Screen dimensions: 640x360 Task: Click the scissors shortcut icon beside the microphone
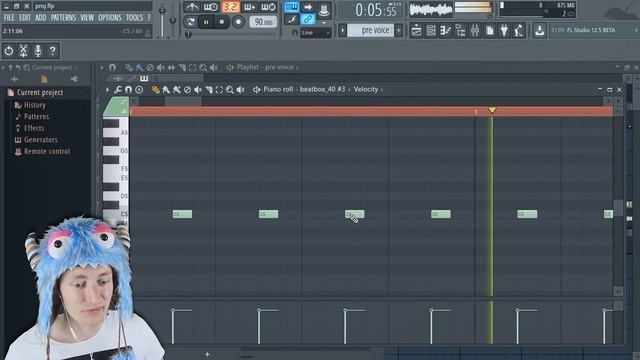(x=23, y=51)
